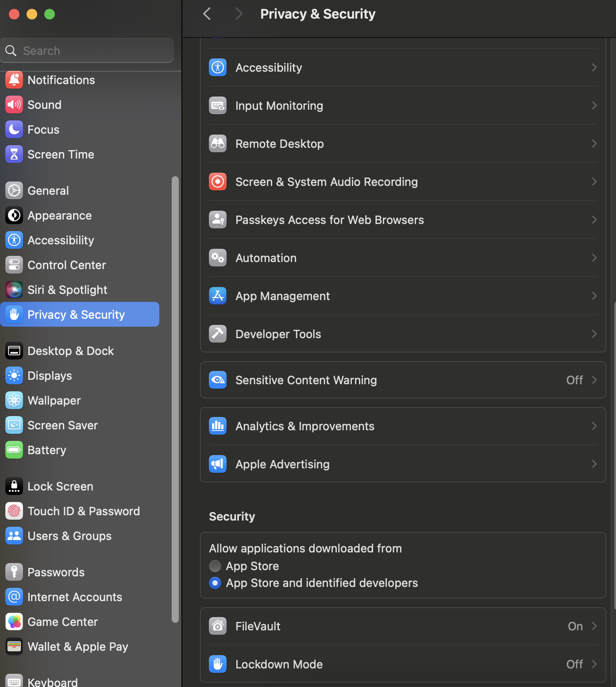Select the App Store radio button
This screenshot has height=687, width=616.
point(215,566)
